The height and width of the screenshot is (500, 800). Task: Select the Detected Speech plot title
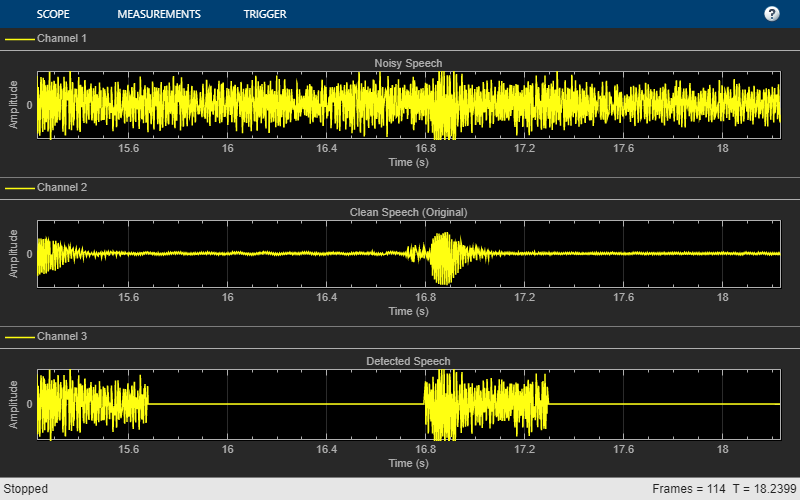(x=408, y=361)
